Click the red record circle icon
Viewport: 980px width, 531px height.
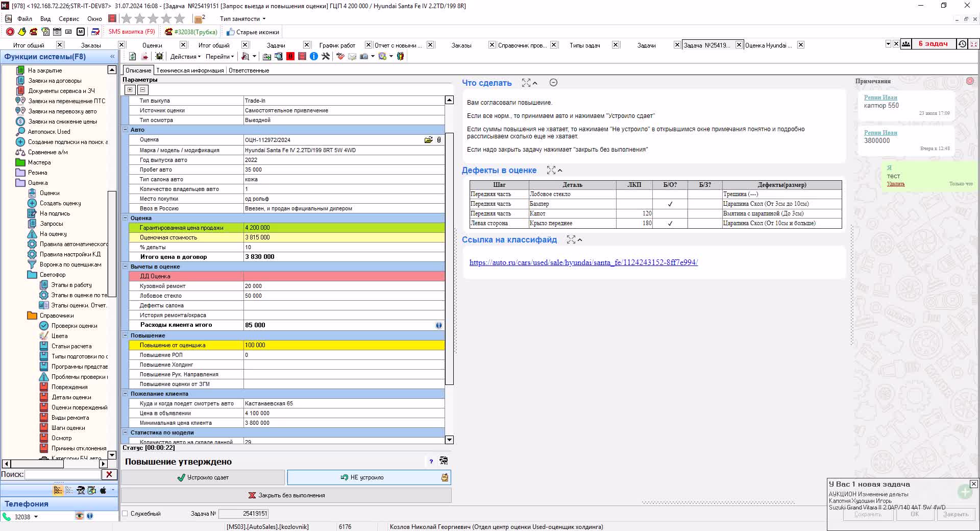click(10, 32)
